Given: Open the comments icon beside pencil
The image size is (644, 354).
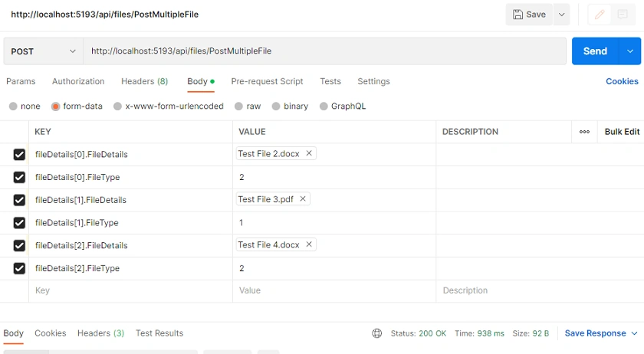Looking at the screenshot, I should click(x=623, y=15).
